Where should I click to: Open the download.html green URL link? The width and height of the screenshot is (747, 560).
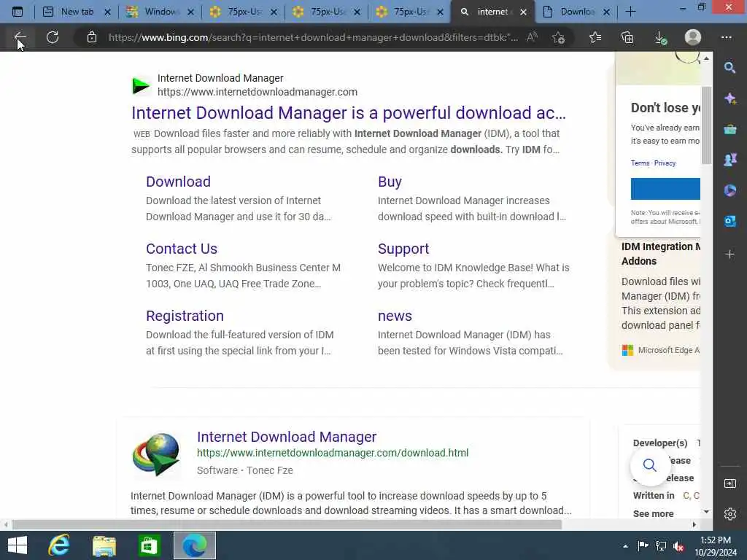click(x=333, y=453)
